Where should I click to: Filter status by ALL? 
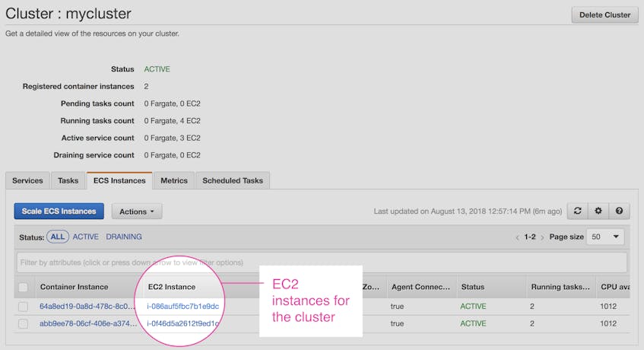pyautogui.click(x=58, y=237)
